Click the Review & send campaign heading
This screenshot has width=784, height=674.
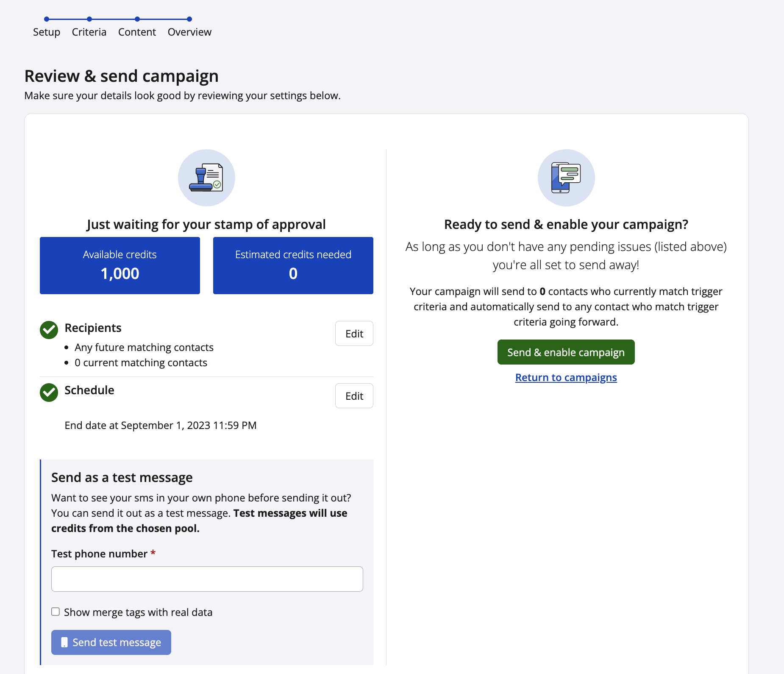pyautogui.click(x=121, y=76)
